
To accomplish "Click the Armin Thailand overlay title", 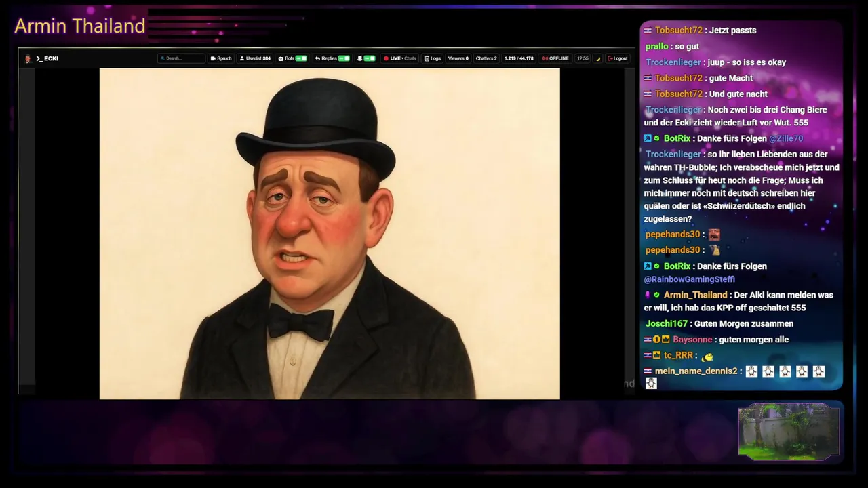I will tap(80, 26).
